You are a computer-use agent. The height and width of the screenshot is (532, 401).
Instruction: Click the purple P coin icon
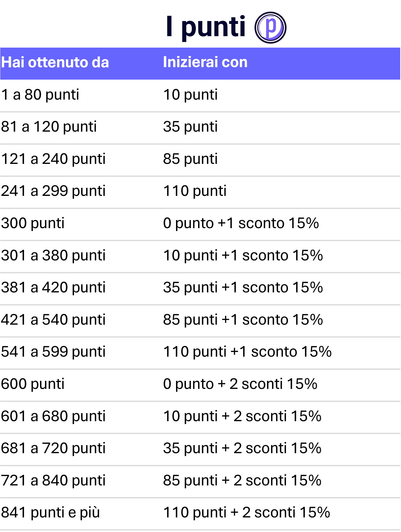[x=270, y=28]
